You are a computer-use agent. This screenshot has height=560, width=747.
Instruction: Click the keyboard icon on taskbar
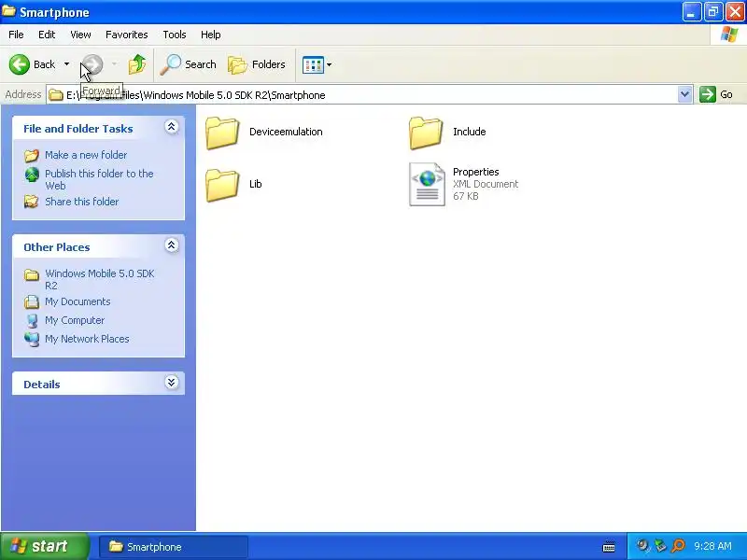[609, 546]
